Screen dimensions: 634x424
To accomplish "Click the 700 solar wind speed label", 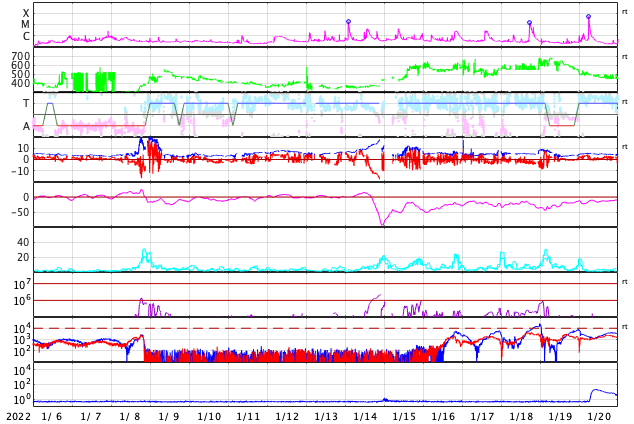I will pyautogui.click(x=21, y=56).
